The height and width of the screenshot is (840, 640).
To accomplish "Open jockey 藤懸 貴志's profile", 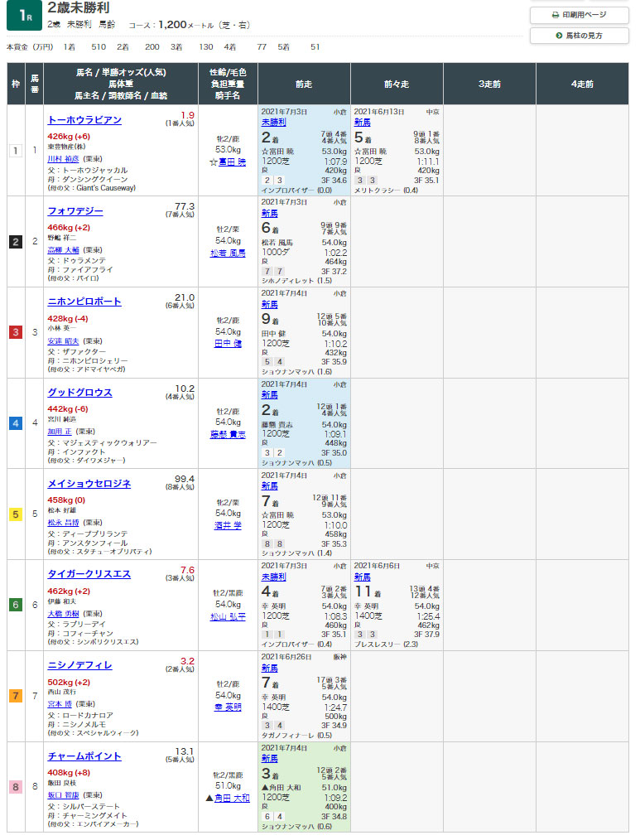I will [x=228, y=434].
